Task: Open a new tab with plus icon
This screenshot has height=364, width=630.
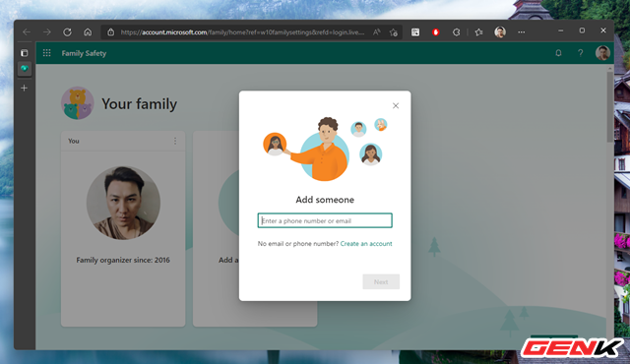Action: click(x=24, y=88)
